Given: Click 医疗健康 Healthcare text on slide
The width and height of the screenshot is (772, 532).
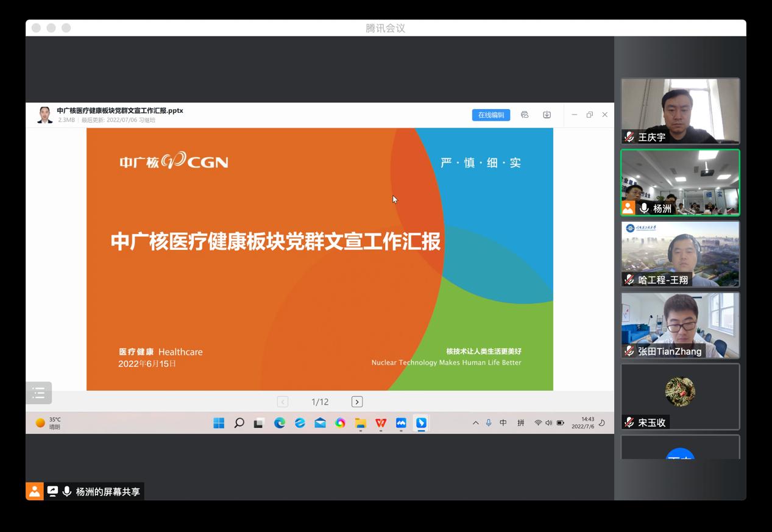Looking at the screenshot, I should (x=161, y=352).
